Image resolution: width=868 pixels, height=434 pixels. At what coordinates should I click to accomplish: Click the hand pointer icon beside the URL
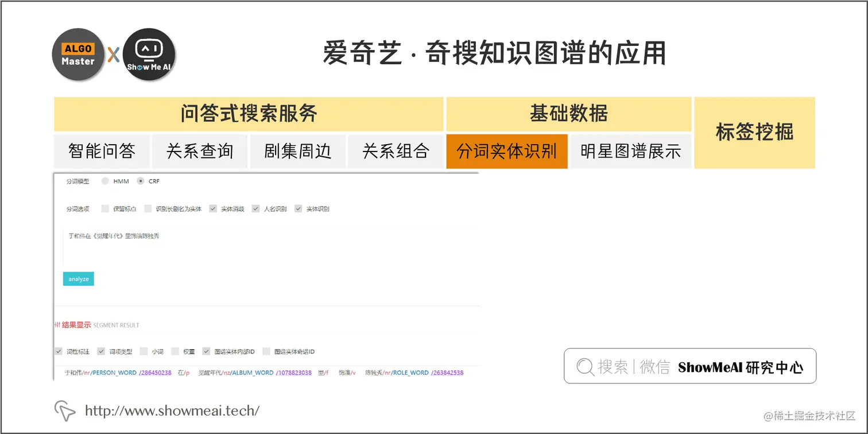[x=66, y=410]
